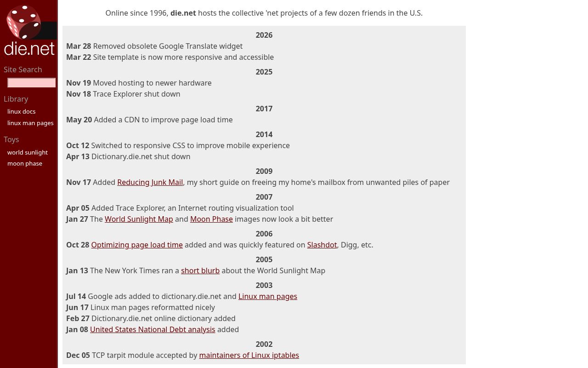Read the short blurb from New York Times
Screen dimensions: 588x368
coord(200,270)
